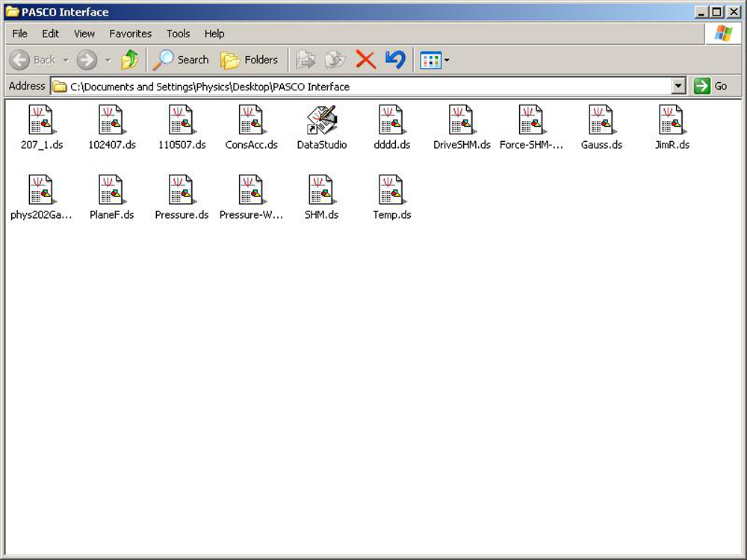747x560 pixels.
Task: Expand the Back button history arrow
Action: point(66,60)
